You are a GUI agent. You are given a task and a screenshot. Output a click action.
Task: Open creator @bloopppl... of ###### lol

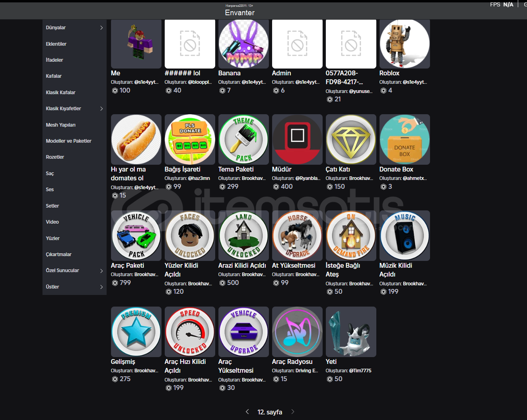point(200,82)
